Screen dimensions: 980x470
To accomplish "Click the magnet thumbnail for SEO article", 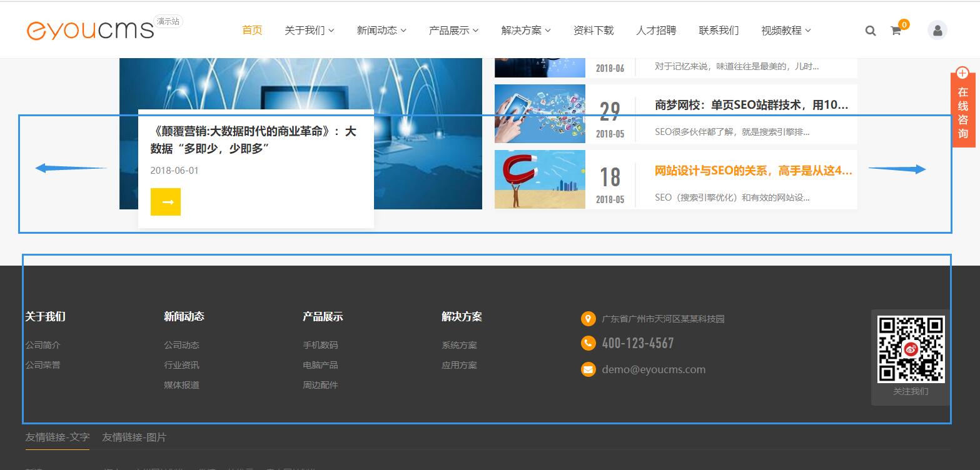I will (540, 179).
